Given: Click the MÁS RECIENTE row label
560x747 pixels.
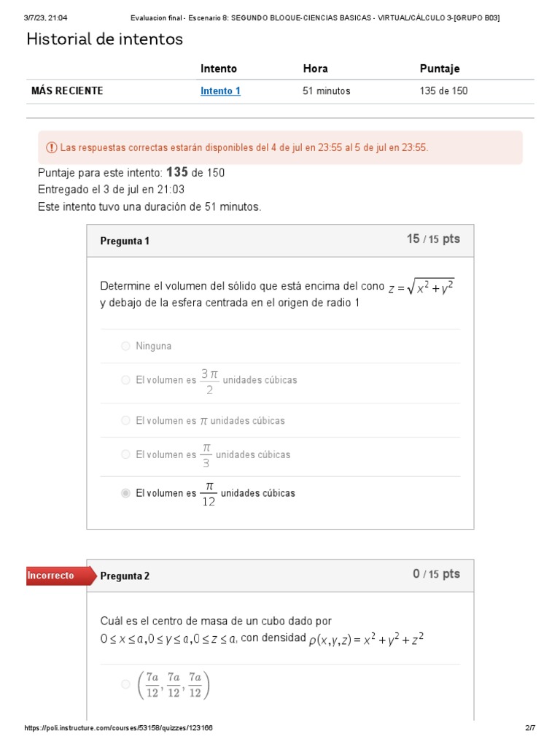Looking at the screenshot, I should click(x=67, y=91).
